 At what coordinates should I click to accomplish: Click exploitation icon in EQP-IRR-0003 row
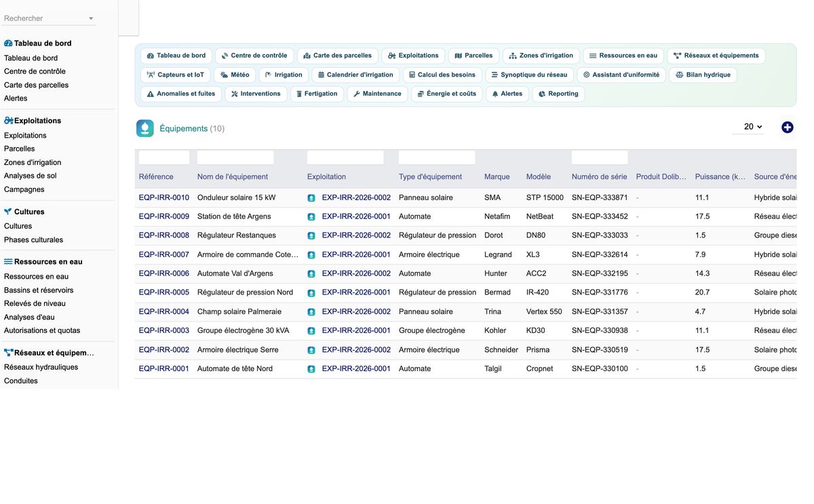pos(311,331)
